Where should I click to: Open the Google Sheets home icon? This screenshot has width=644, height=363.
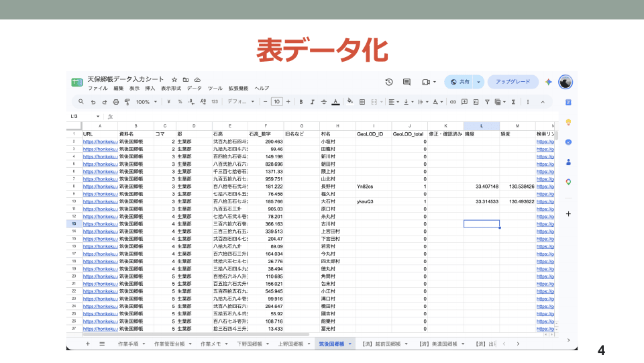point(76,82)
